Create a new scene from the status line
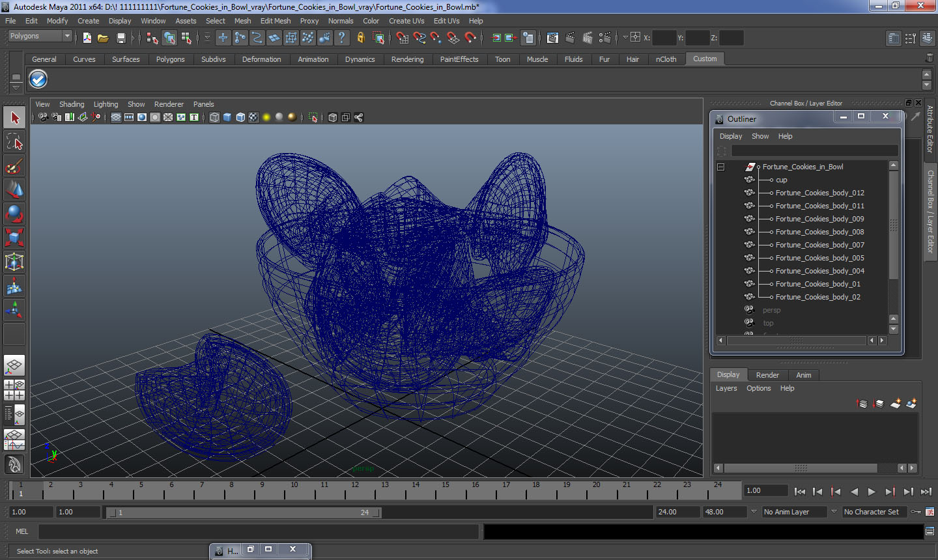 [x=87, y=38]
